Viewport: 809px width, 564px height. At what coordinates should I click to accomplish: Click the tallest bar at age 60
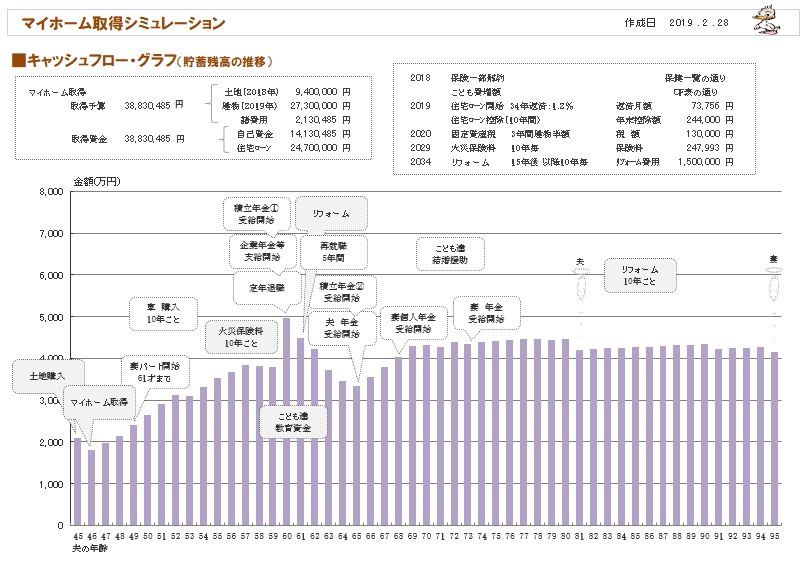tap(286, 421)
